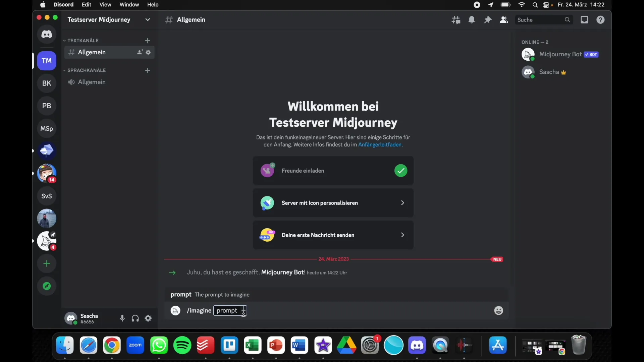Switch to the PB server
Viewport: 644px width, 362px height.
pyautogui.click(x=47, y=106)
